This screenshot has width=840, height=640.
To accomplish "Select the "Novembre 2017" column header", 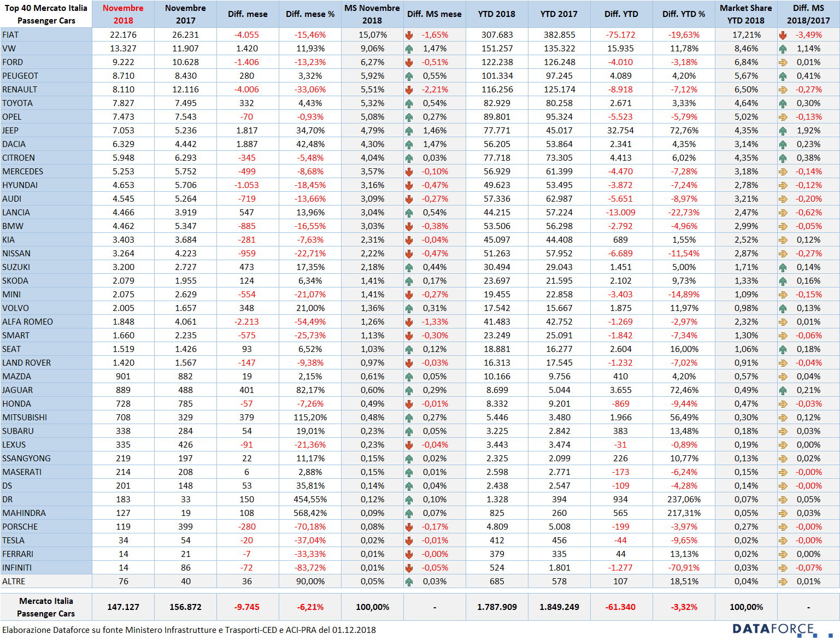I will click(185, 14).
